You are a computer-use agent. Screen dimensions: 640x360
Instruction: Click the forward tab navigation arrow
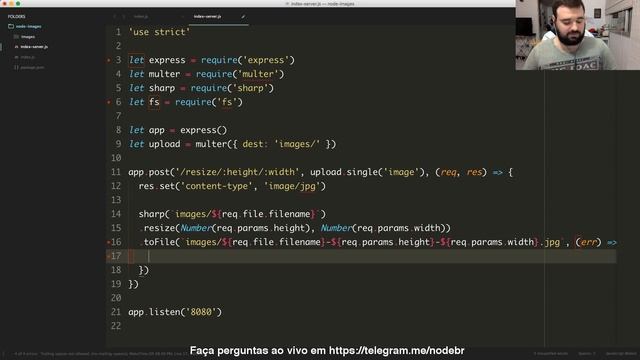tap(124, 17)
